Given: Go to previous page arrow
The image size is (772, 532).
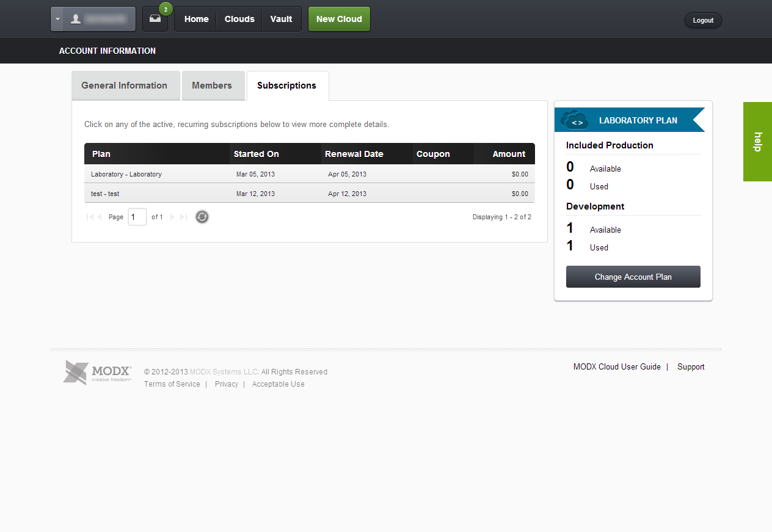Looking at the screenshot, I should (x=100, y=217).
